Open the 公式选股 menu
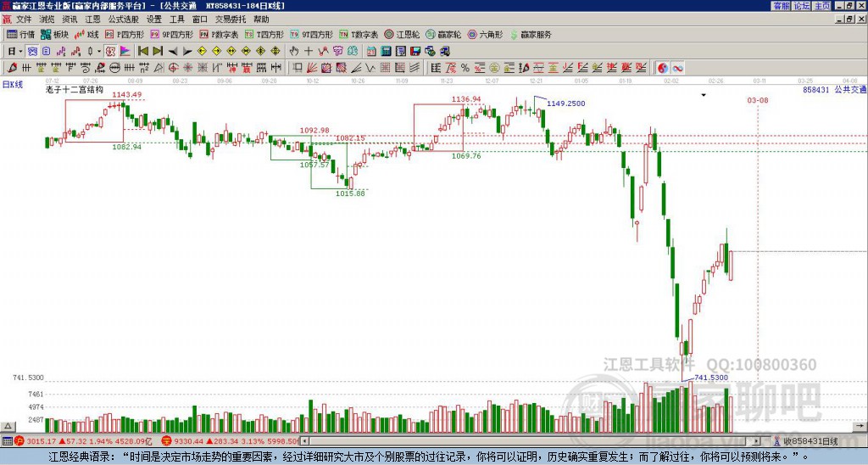 pyautogui.click(x=124, y=20)
